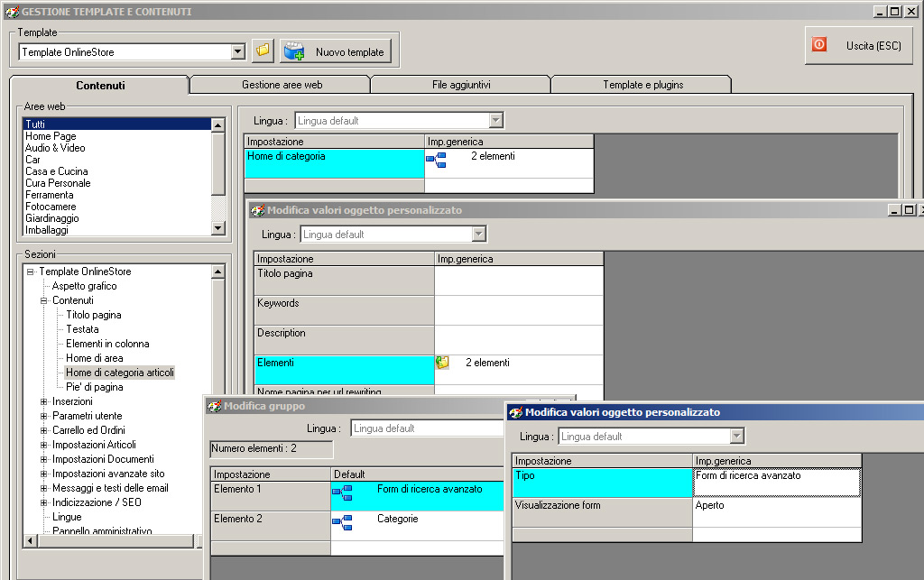
Task: Select Casa e Cucina area
Action: [57, 171]
